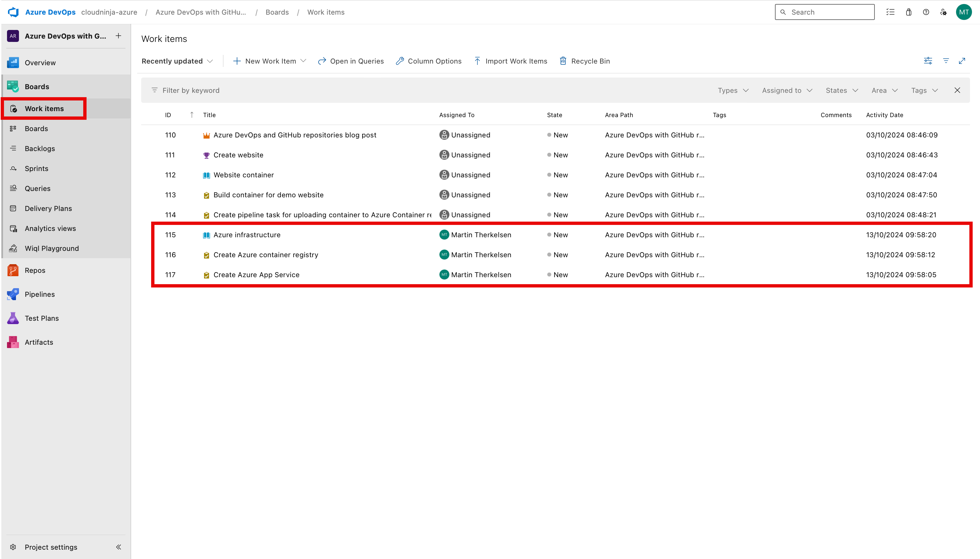The width and height of the screenshot is (980, 559).
Task: Enter full screen mode icon
Action: pos(962,61)
